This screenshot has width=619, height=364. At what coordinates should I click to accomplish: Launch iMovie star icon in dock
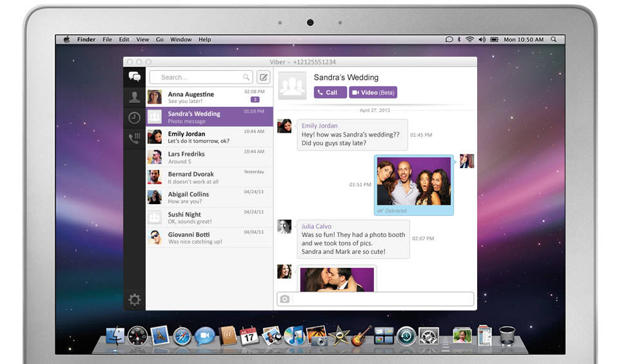(x=339, y=336)
